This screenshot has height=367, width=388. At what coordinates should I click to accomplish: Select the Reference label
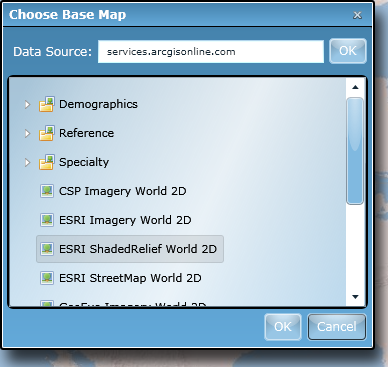[x=87, y=133]
